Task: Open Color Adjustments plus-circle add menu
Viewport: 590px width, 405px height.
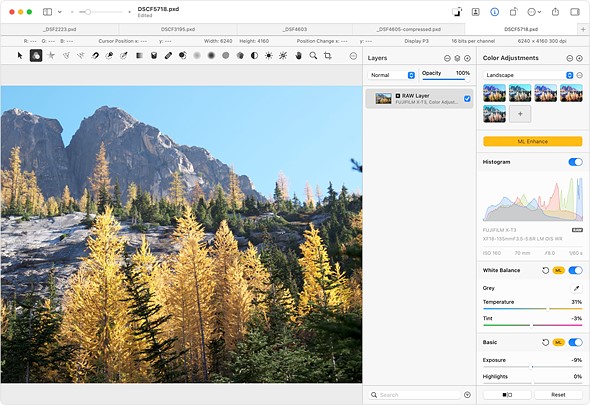Action: (x=579, y=58)
